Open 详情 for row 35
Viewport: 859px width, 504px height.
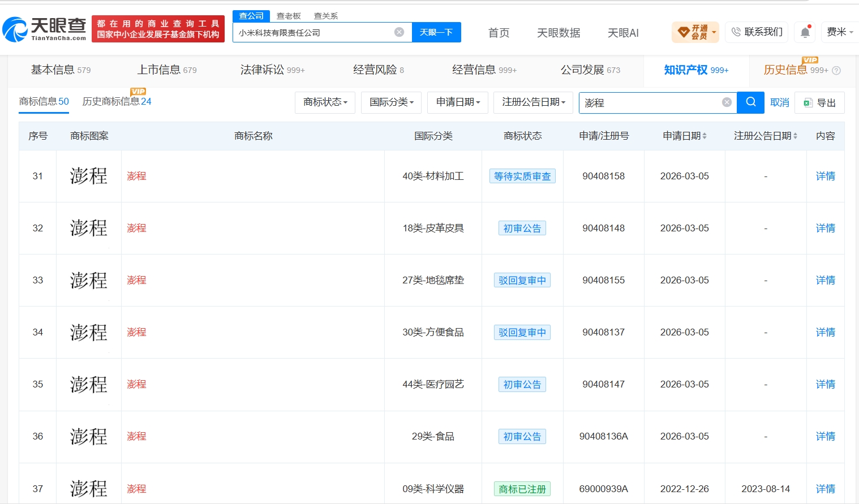point(826,384)
